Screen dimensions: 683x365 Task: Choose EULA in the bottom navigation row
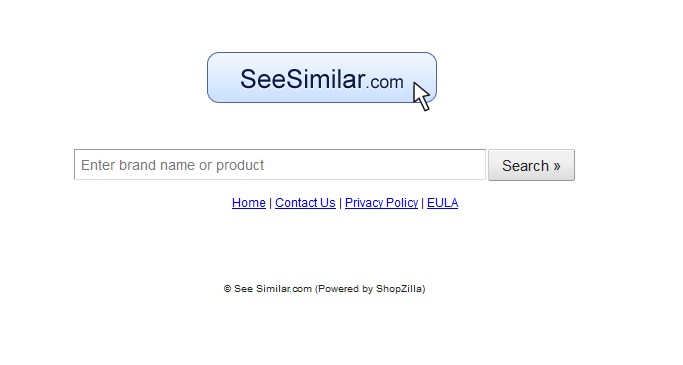pyautogui.click(x=443, y=203)
